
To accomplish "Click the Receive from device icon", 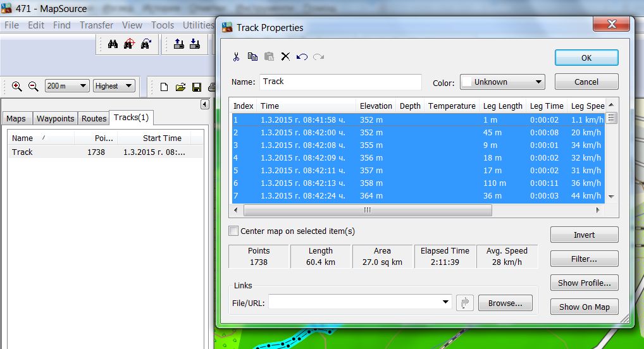I will pyautogui.click(x=195, y=44).
